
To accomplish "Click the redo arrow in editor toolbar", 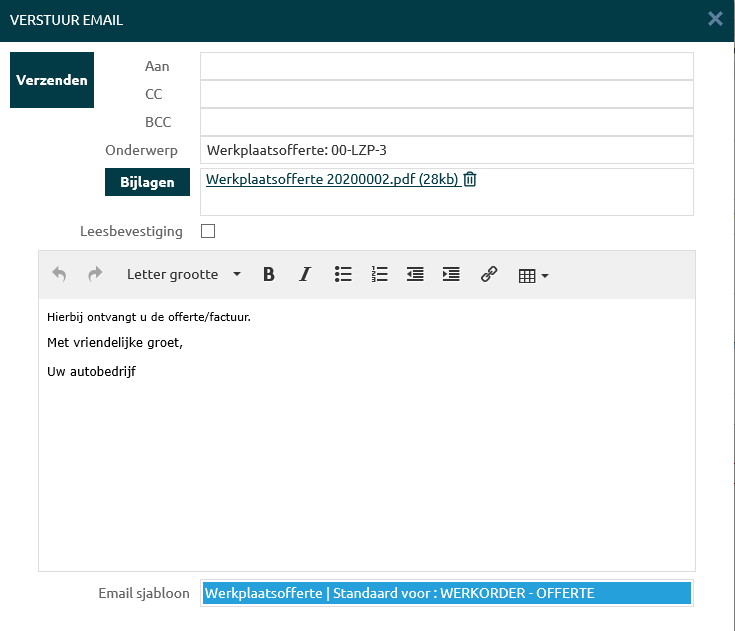I will 95,274.
